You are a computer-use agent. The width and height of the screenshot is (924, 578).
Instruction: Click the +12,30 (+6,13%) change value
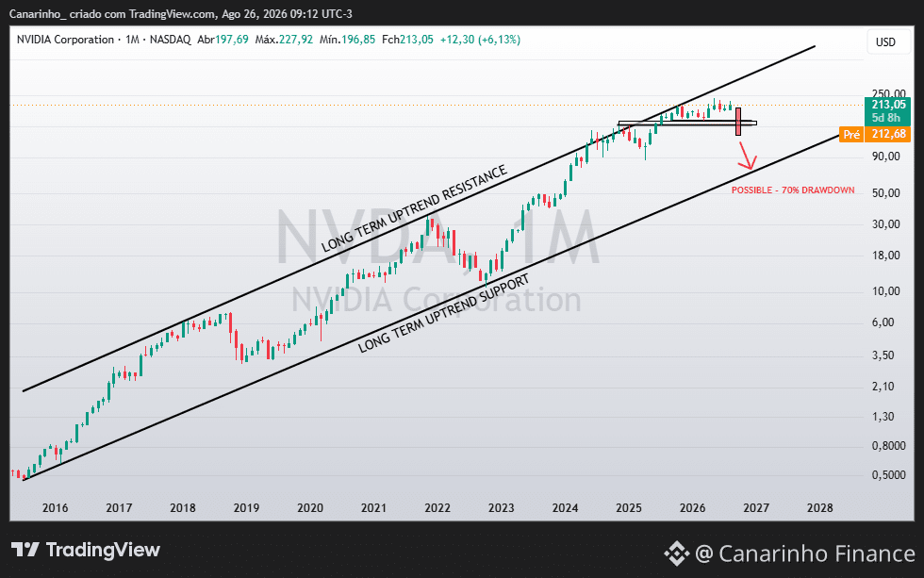click(x=480, y=40)
